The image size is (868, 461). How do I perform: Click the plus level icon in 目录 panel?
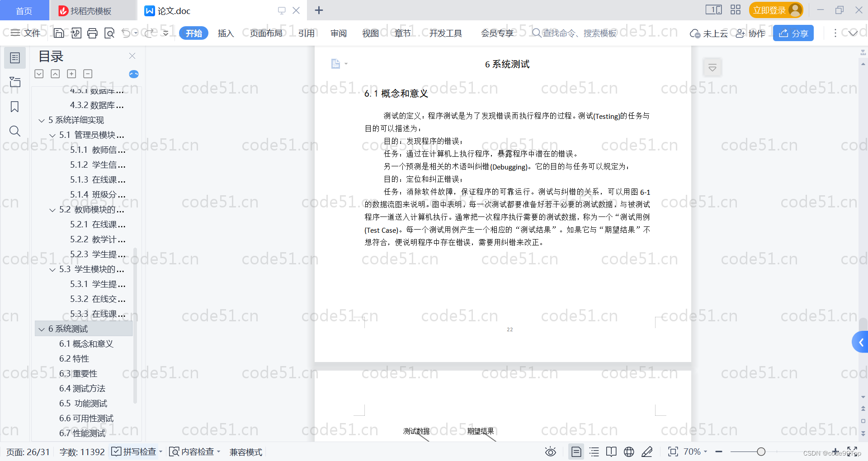tap(71, 74)
